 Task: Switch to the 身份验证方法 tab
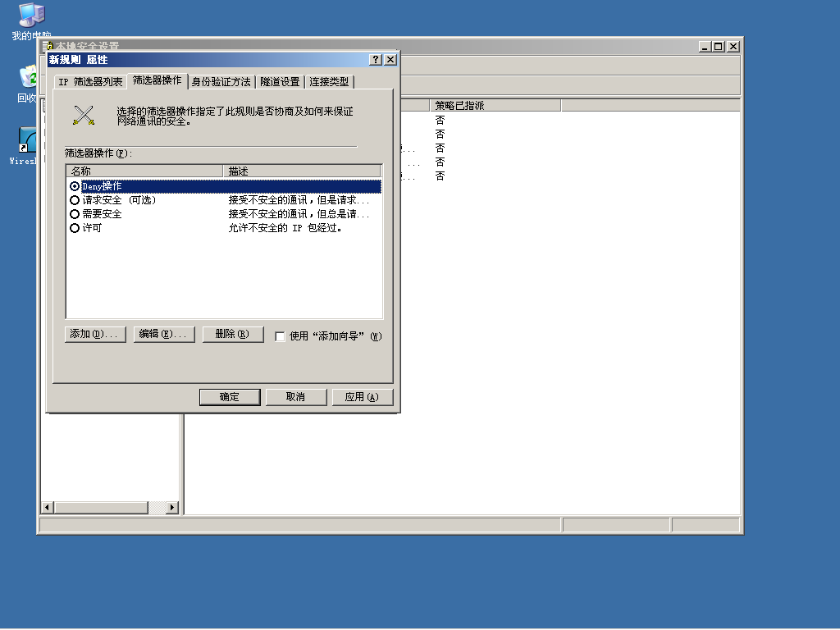point(221,82)
